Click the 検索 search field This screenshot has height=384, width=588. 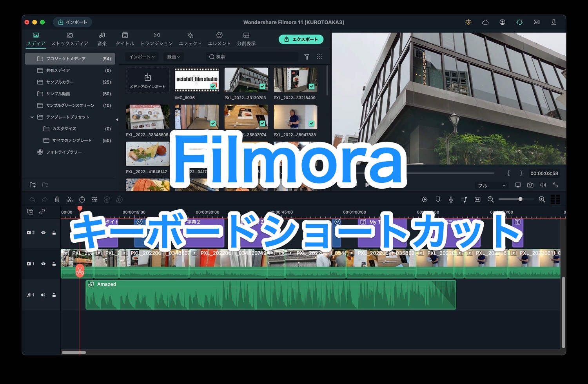click(252, 57)
